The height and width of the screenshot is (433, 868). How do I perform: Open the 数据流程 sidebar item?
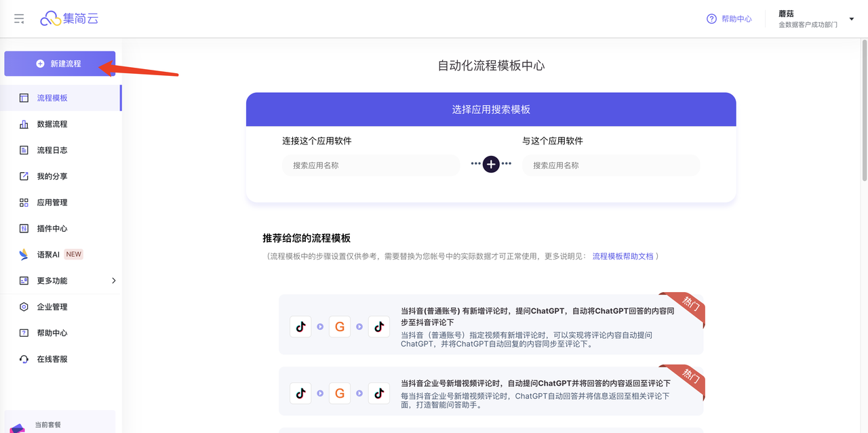pos(61,124)
